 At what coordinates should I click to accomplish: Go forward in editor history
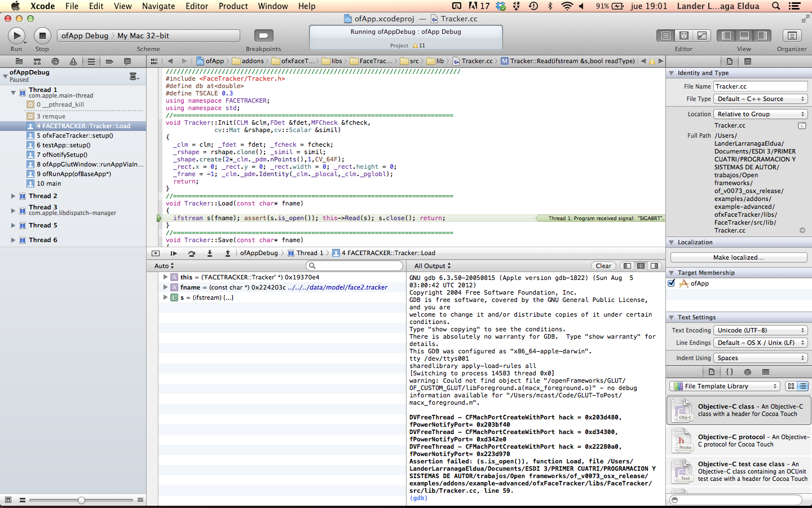[184, 61]
